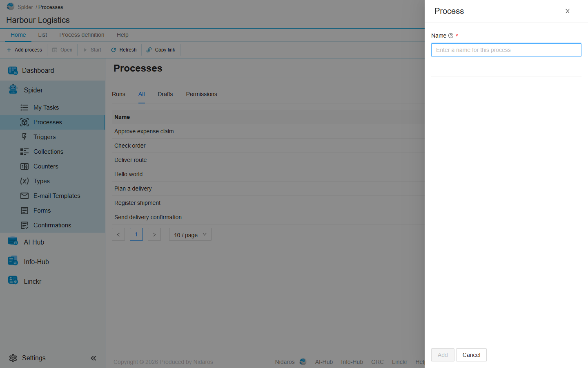Viewport: 588px width, 368px height.
Task: Click the Start toolbar button
Action: coord(92,50)
